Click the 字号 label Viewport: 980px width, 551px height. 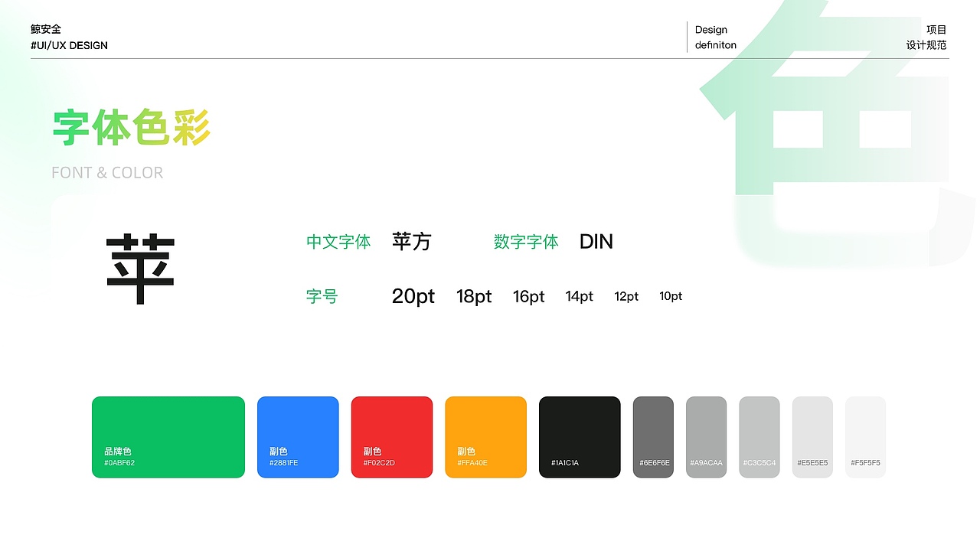click(322, 296)
